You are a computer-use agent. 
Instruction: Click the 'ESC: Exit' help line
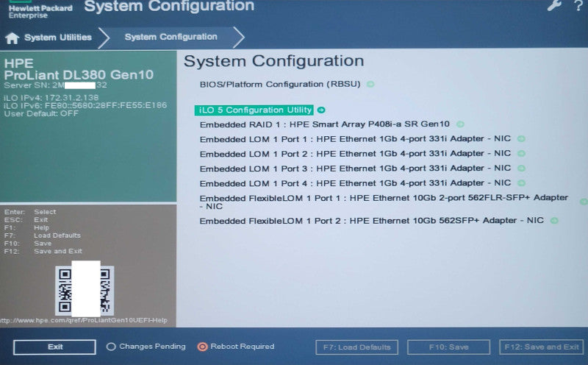pos(26,220)
